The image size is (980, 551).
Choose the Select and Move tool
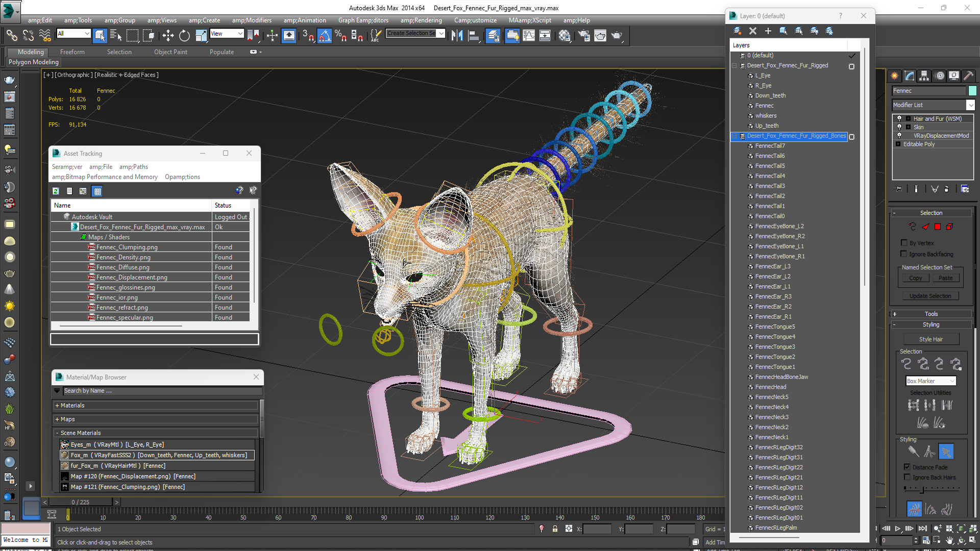168,35
